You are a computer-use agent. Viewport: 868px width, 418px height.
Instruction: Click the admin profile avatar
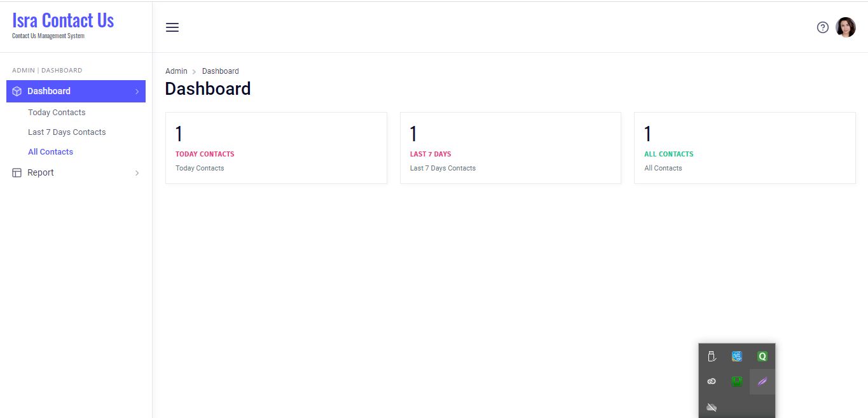pos(846,27)
